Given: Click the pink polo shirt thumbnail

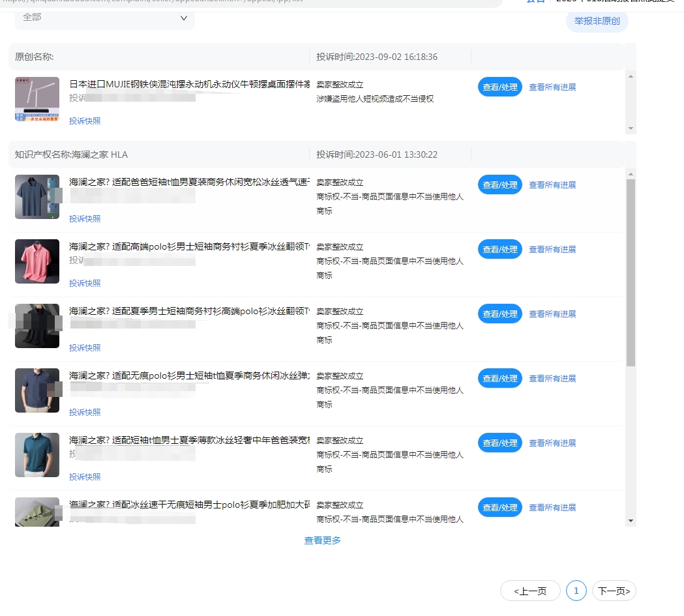Looking at the screenshot, I should click(x=37, y=261).
